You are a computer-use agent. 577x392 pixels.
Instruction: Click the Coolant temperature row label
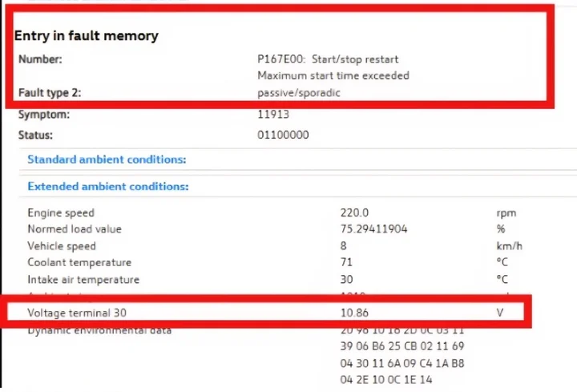(x=79, y=263)
